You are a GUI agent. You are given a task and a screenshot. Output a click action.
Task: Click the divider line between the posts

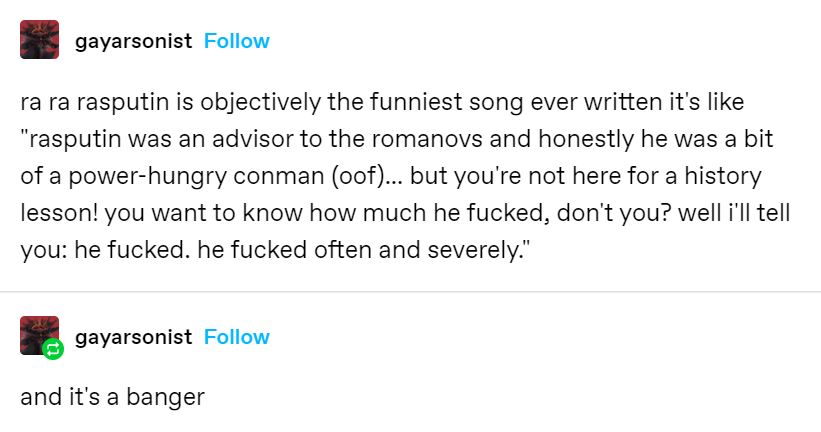(x=410, y=291)
